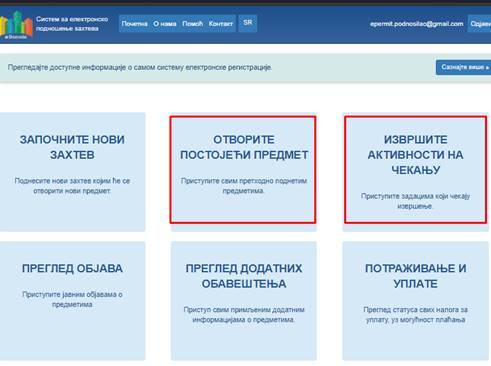Choose the ПРЕГЛЕД ДОДАТНИХ ОБАВЕШТЕЊА tile
The image size is (491, 366).
(244, 301)
